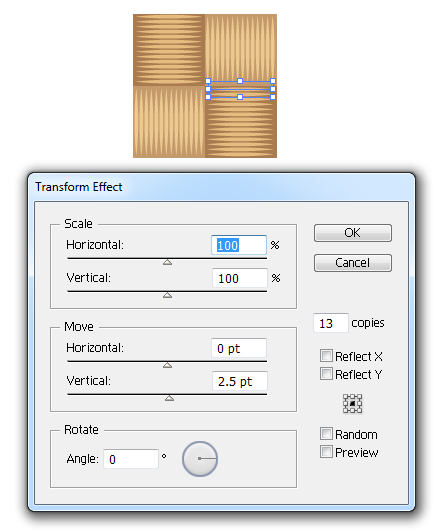The width and height of the screenshot is (437, 532).
Task: Select the Scale Vertical percentage field
Action: tap(240, 278)
